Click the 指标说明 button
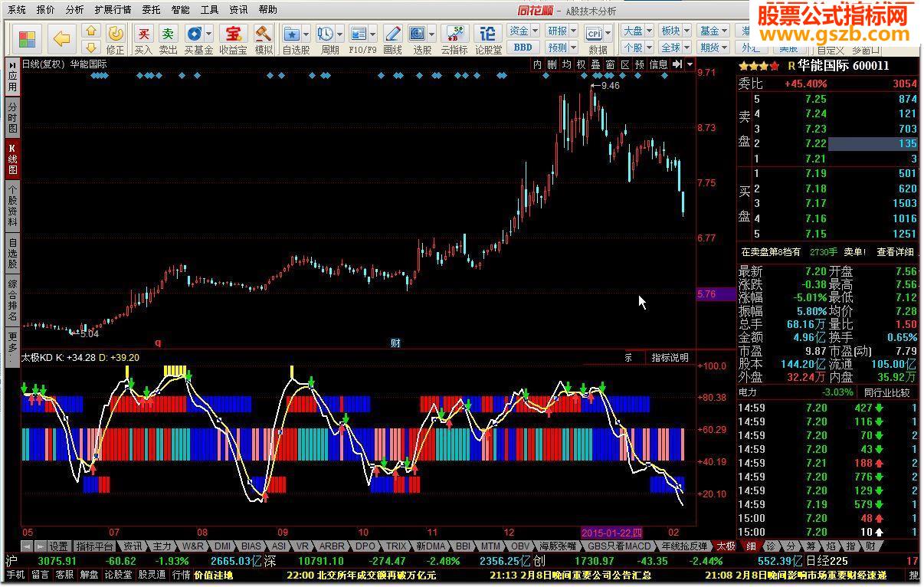This screenshot has width=924, height=587. (x=670, y=357)
